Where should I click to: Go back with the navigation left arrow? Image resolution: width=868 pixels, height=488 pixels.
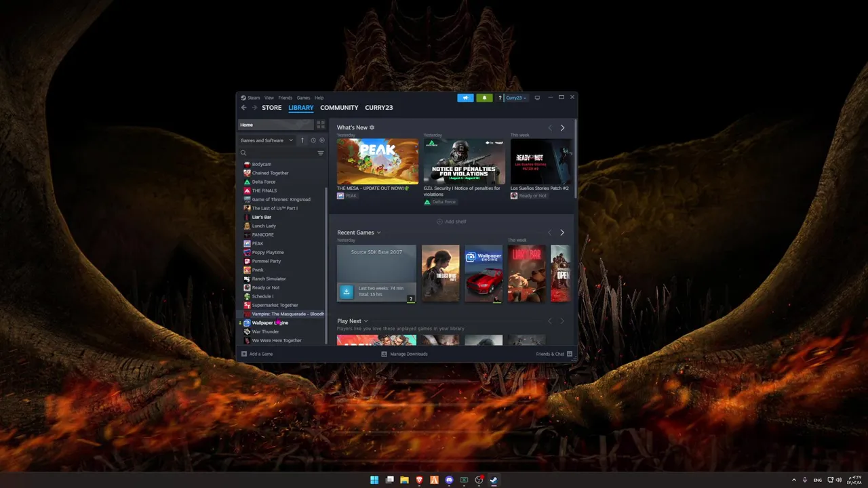[244, 108]
